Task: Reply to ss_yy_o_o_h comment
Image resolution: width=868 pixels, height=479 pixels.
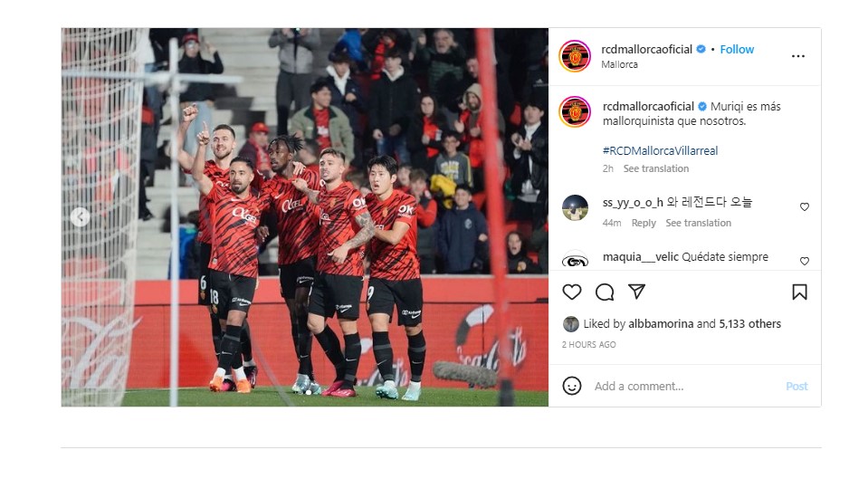Action: [x=644, y=223]
